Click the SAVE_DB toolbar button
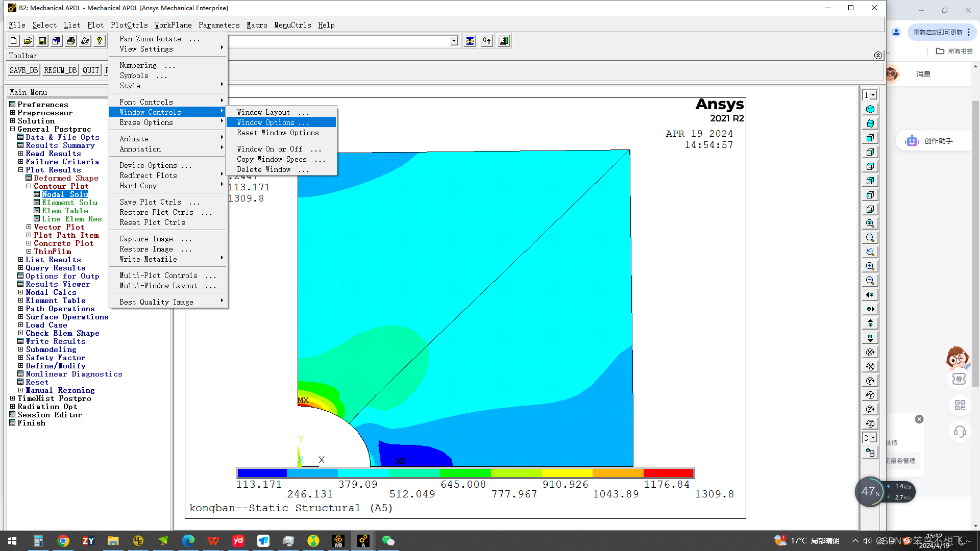Screen dimensions: 980x551 [23, 70]
